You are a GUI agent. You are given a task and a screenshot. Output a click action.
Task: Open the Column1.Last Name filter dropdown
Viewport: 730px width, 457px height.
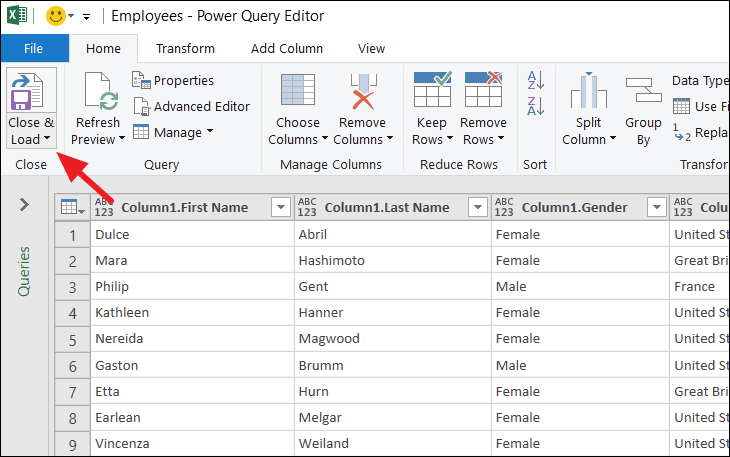[477, 207]
